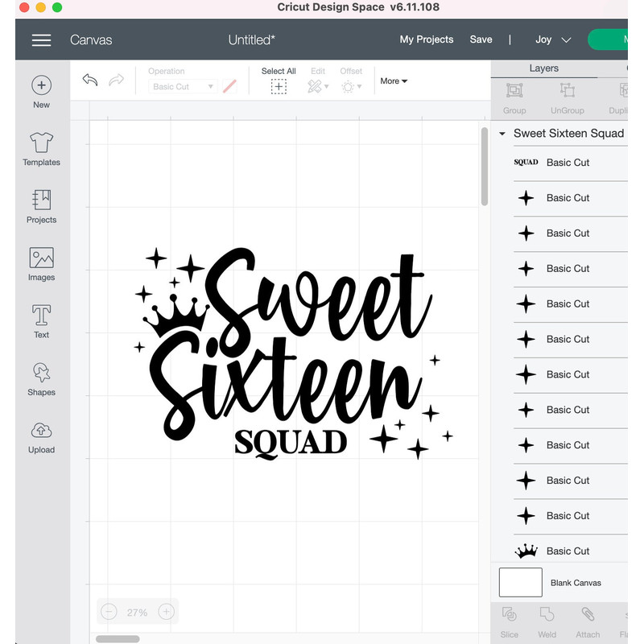Viewport: 644px width, 644px height.
Task: Select the Text tool
Action: pyautogui.click(x=41, y=321)
